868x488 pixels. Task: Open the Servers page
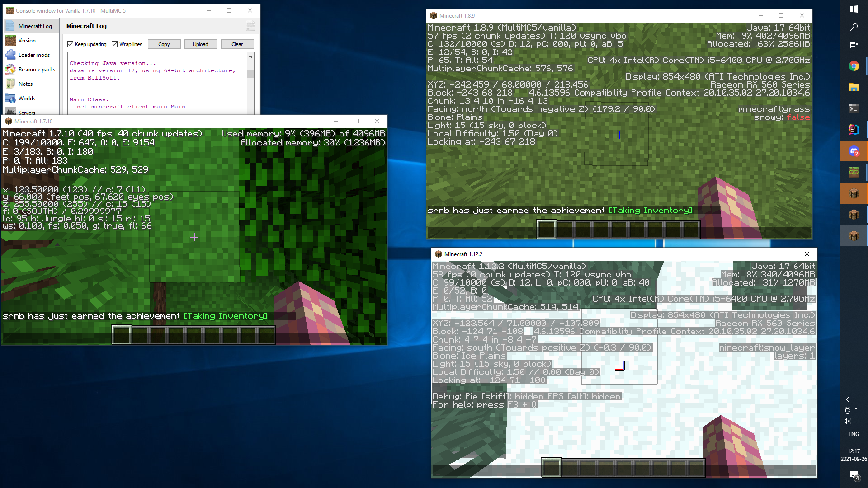click(x=27, y=112)
